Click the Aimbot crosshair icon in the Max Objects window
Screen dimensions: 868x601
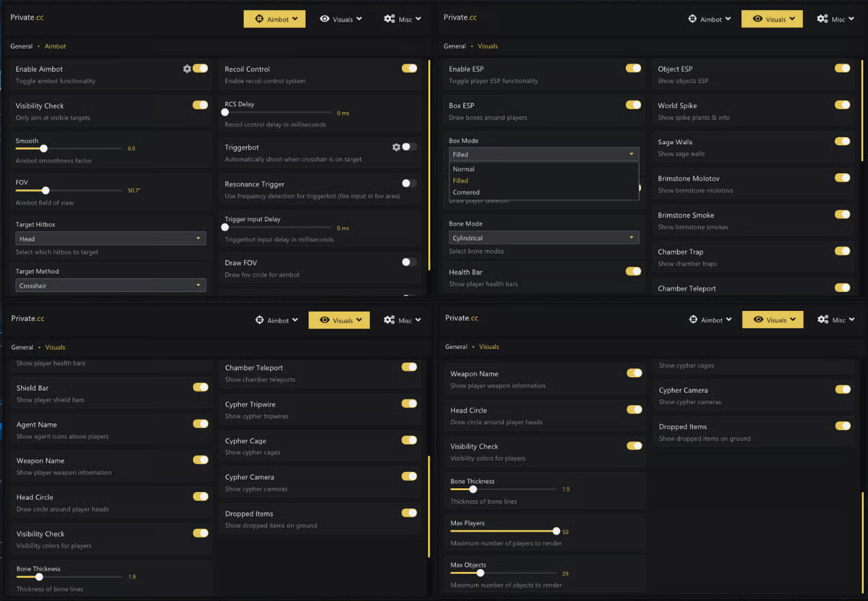693,320
